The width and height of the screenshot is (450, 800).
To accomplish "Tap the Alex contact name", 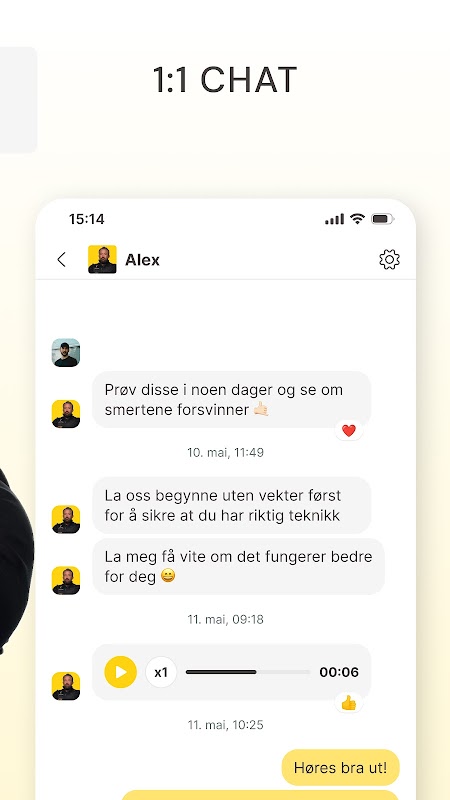I will [x=142, y=260].
